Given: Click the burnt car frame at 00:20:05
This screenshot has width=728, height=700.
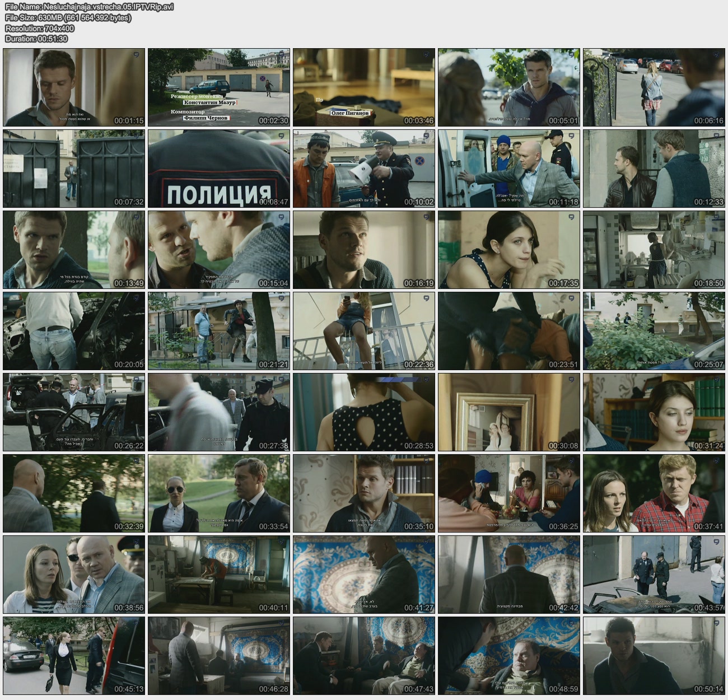Looking at the screenshot, I should (x=74, y=331).
